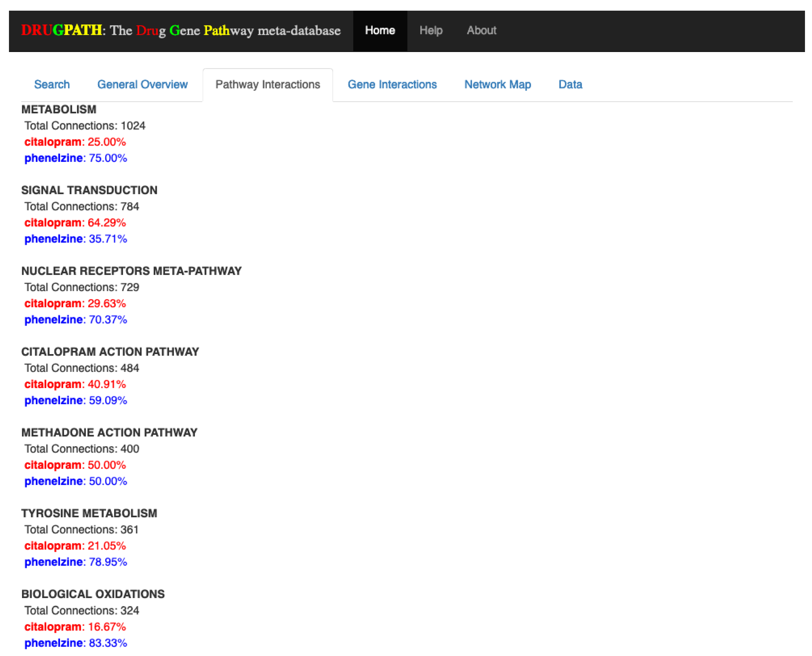Click the SIGNAL TRANSDUCTION pathway heading

[89, 190]
